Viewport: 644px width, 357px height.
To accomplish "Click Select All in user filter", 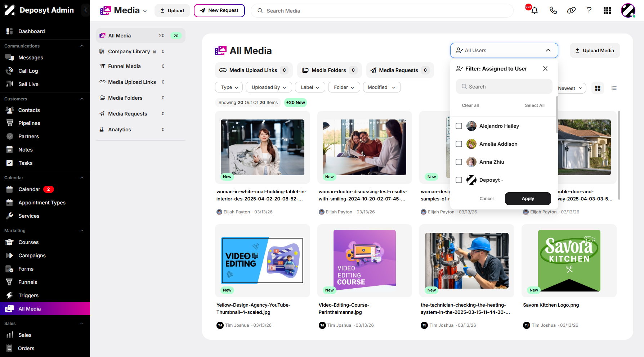I will pos(535,105).
